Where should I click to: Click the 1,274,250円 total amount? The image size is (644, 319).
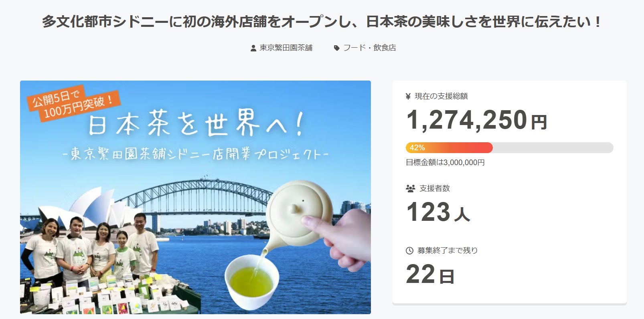click(x=477, y=120)
